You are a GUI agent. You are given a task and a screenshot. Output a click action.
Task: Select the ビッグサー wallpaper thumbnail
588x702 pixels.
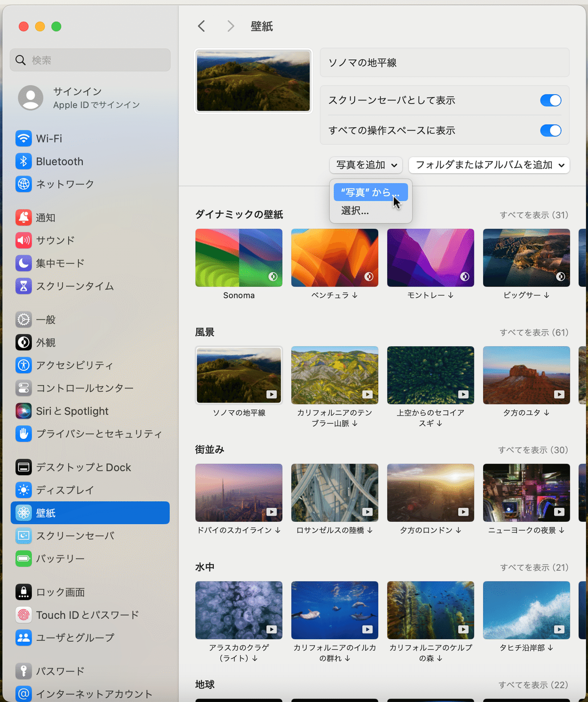(x=527, y=258)
